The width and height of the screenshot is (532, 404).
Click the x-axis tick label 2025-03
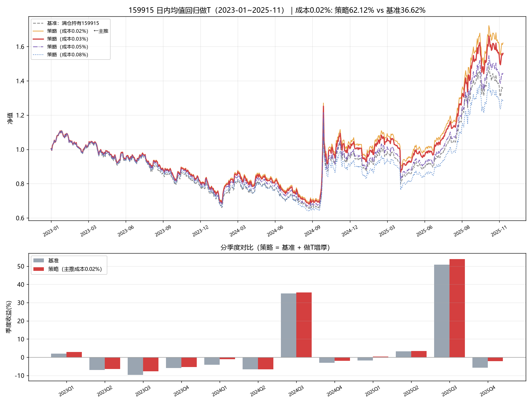[x=387, y=231]
